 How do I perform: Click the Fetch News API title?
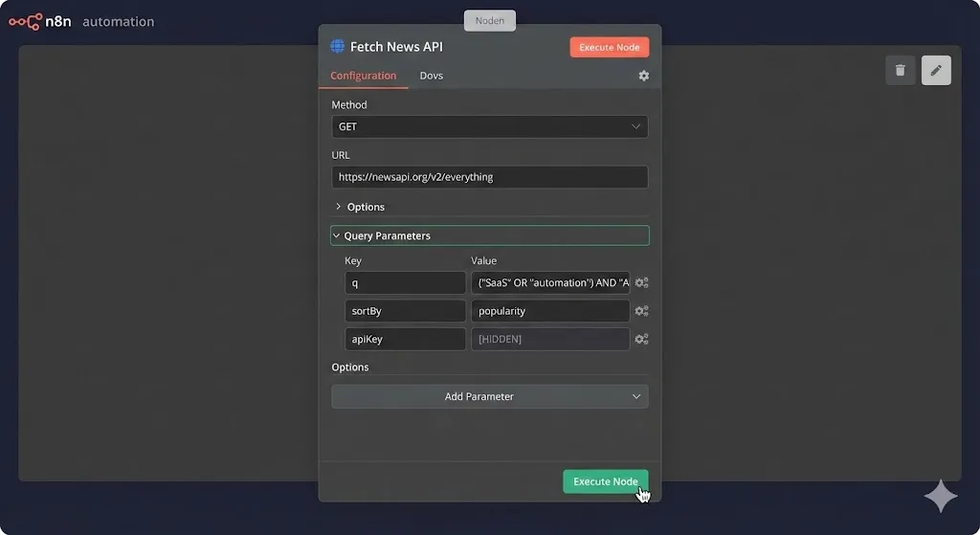(396, 47)
